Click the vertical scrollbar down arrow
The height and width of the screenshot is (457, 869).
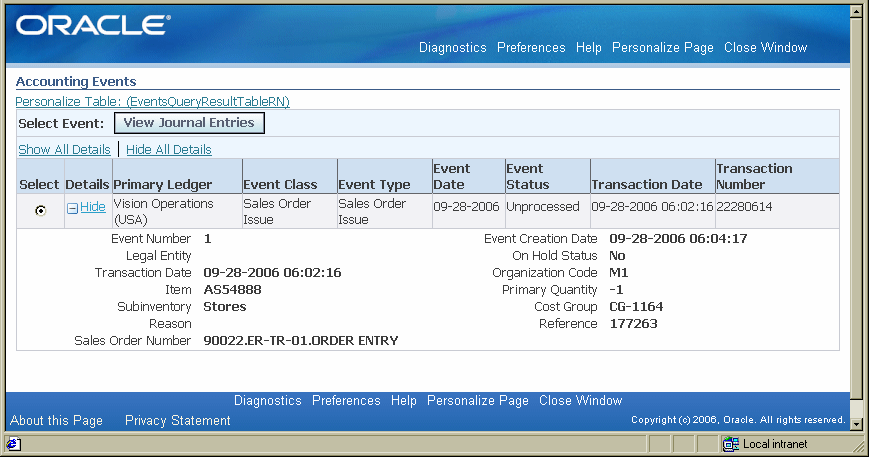click(x=856, y=424)
